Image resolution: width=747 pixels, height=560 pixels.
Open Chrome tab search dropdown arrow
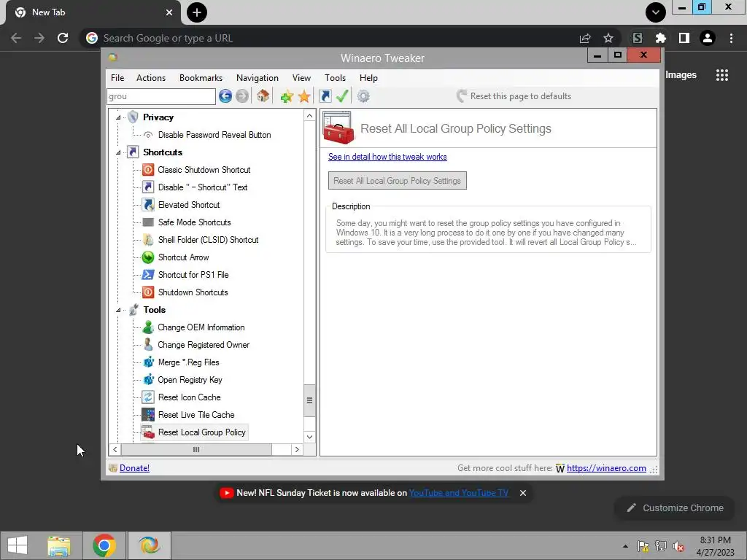[x=656, y=12]
